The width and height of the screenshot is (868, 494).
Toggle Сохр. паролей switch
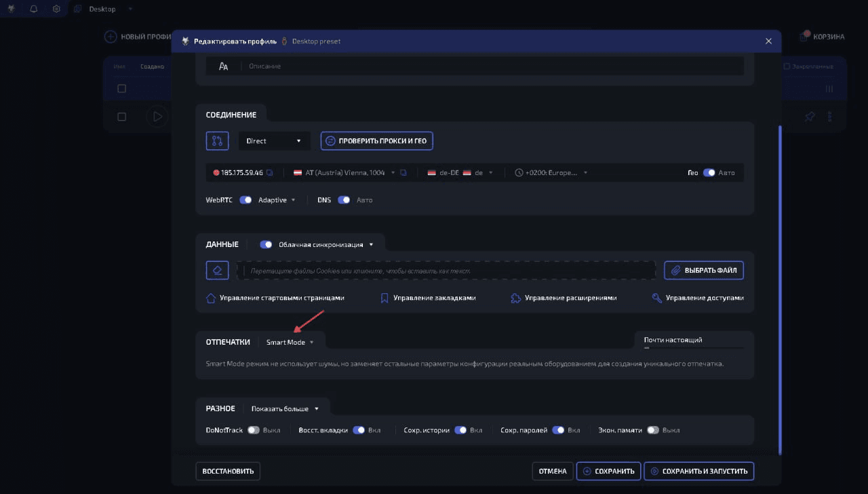(x=558, y=430)
